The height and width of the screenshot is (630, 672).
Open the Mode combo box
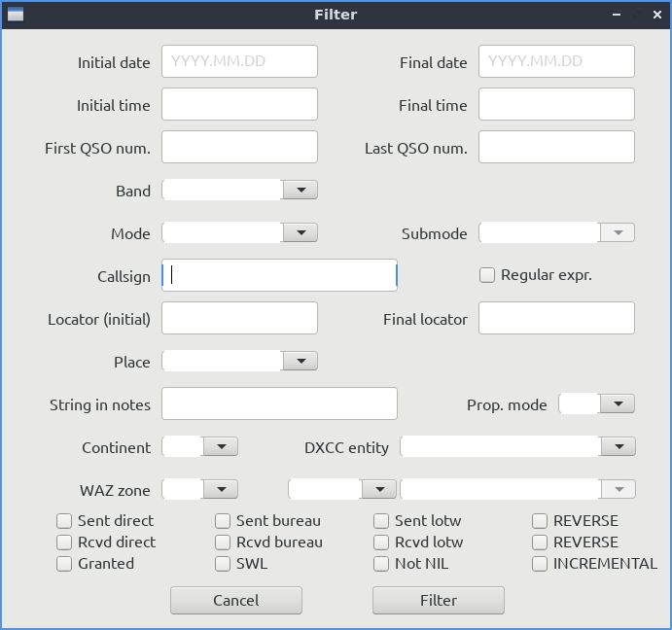click(x=239, y=232)
